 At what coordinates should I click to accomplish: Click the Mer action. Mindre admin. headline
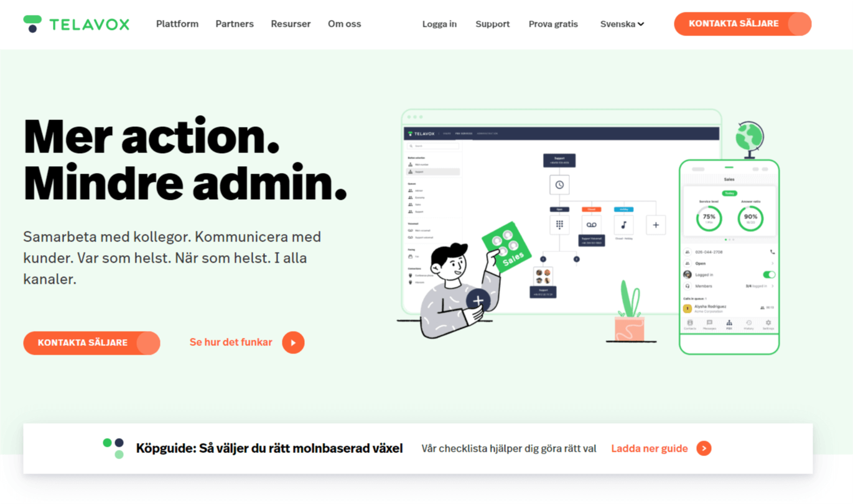(185, 159)
